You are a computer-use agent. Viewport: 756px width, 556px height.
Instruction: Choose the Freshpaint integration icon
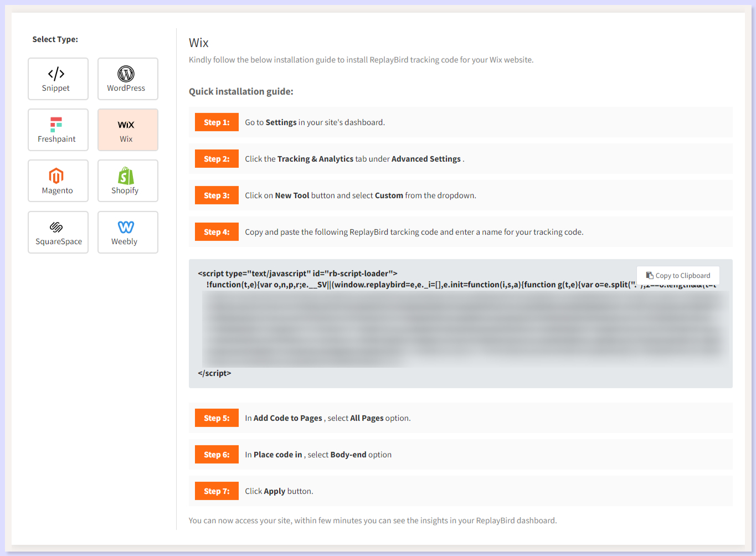(x=58, y=130)
